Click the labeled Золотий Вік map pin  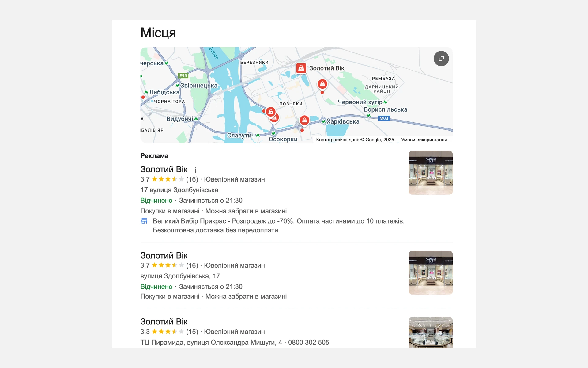coord(301,68)
